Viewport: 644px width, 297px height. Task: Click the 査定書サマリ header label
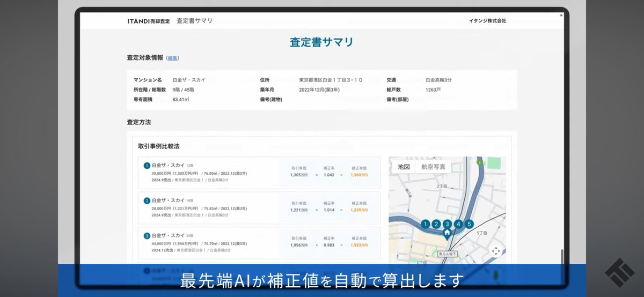click(x=195, y=21)
